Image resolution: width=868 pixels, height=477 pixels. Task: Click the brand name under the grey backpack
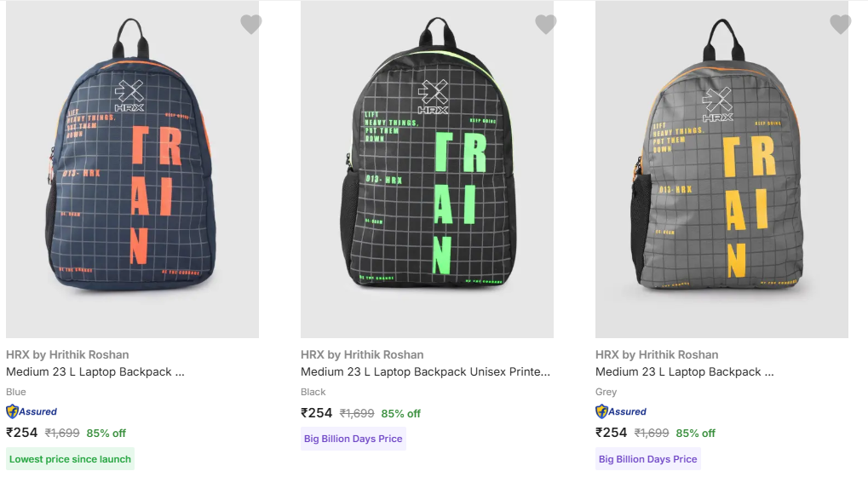click(x=657, y=354)
